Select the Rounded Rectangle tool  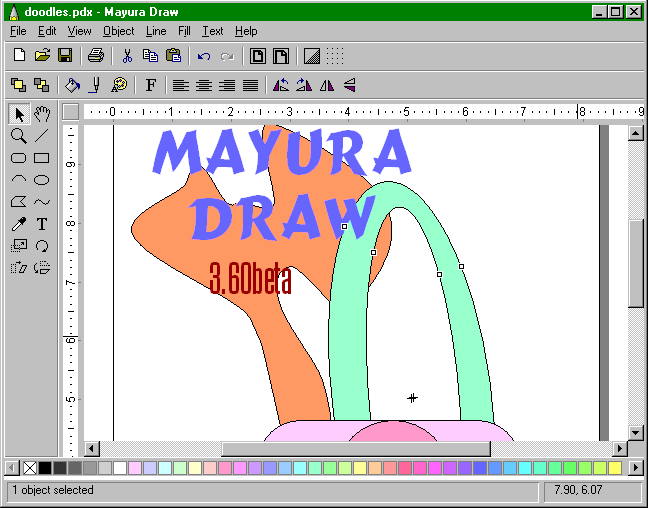[x=18, y=158]
